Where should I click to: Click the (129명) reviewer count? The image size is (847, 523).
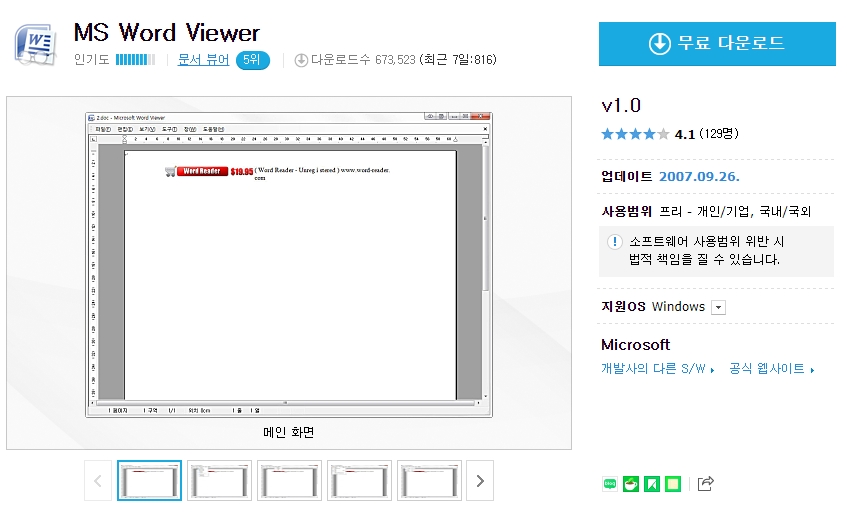718,133
